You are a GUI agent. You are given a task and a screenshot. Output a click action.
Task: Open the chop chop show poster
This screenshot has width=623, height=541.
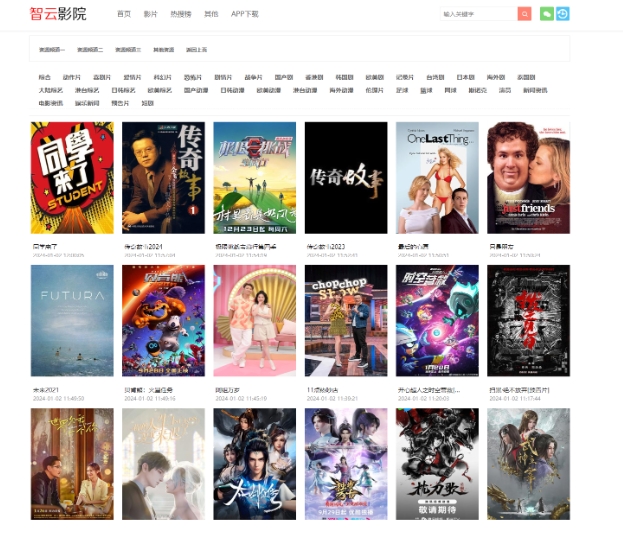click(x=346, y=321)
